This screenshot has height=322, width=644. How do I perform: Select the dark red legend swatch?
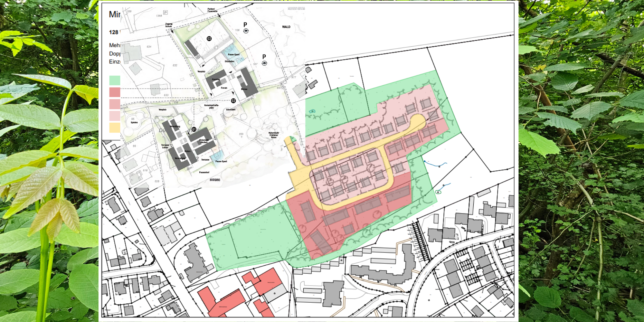tap(115, 92)
